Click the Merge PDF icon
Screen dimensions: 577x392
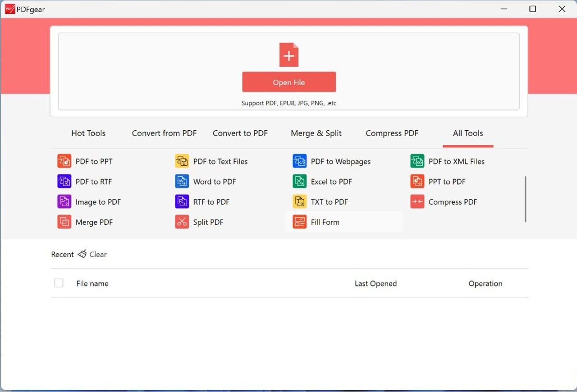tap(64, 222)
